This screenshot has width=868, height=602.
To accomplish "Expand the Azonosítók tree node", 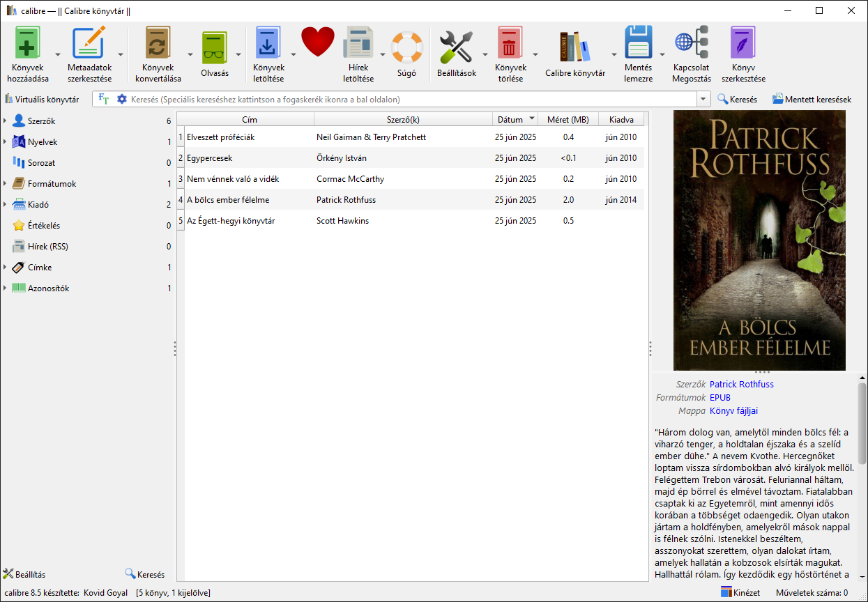I will (x=5, y=288).
